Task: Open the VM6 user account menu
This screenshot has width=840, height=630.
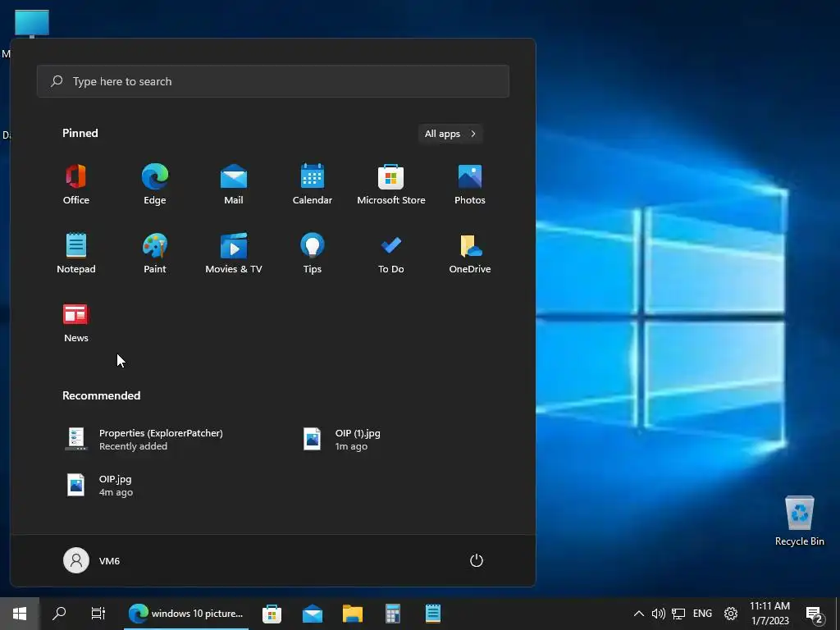Action: [x=92, y=561]
